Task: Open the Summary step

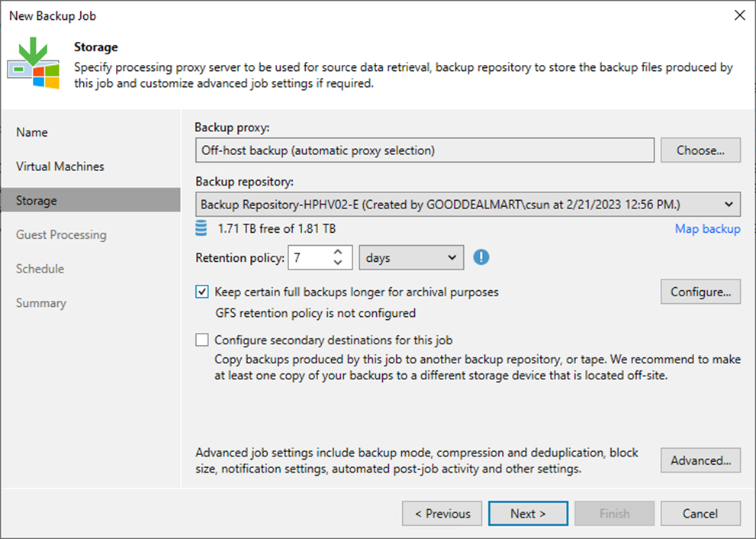Action: (40, 303)
